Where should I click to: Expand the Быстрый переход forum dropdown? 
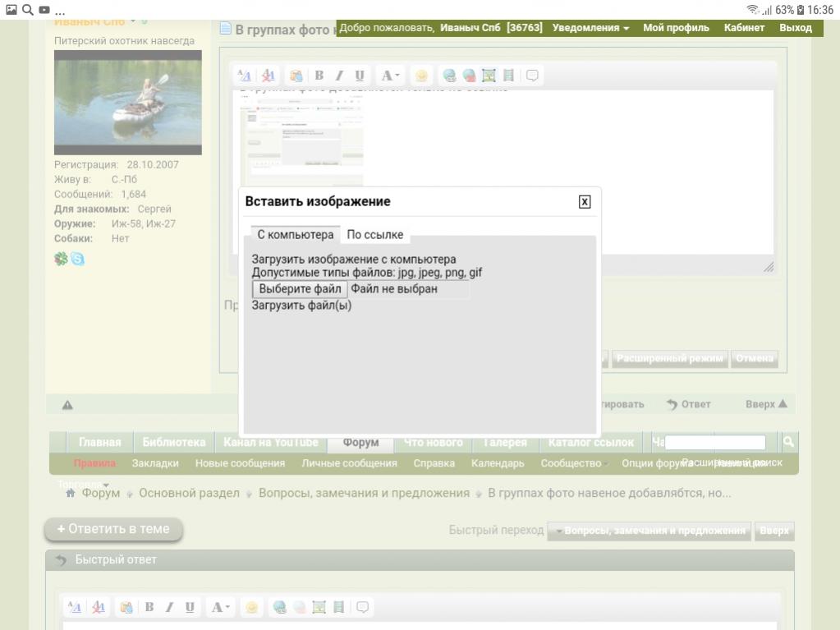point(649,531)
